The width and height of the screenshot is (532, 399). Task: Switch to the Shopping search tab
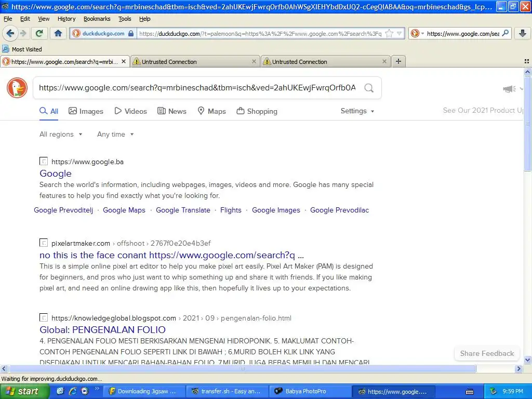(257, 111)
